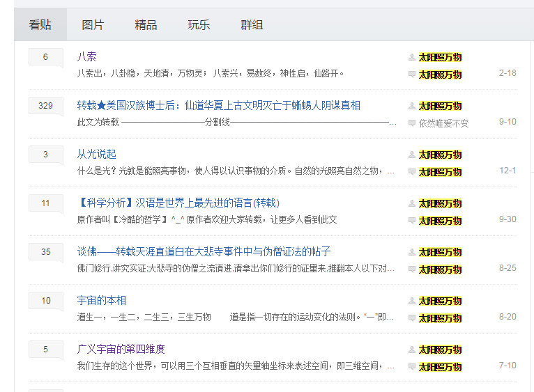Open the post 谈佛——转载天涯直道白在大悲寺
This screenshot has height=392, width=534.
[x=204, y=251]
